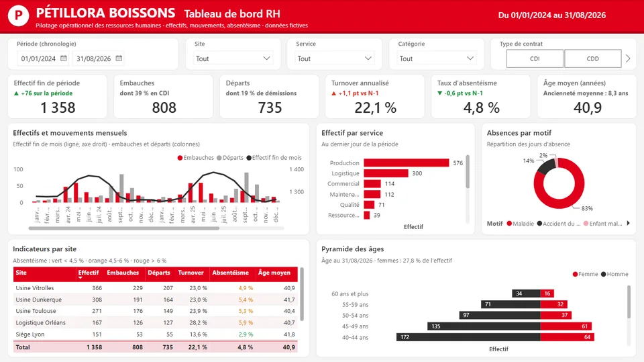644x362 pixels.
Task: Click the legend next arrow in Absences par motif
Action: click(x=628, y=224)
